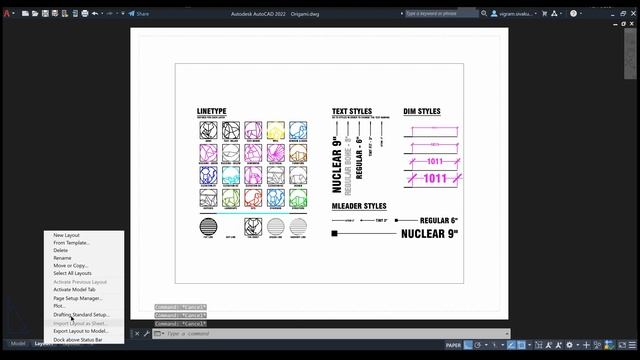Screen dimensions: 640x360
Task: Click the New drawing icon
Action: point(25,13)
